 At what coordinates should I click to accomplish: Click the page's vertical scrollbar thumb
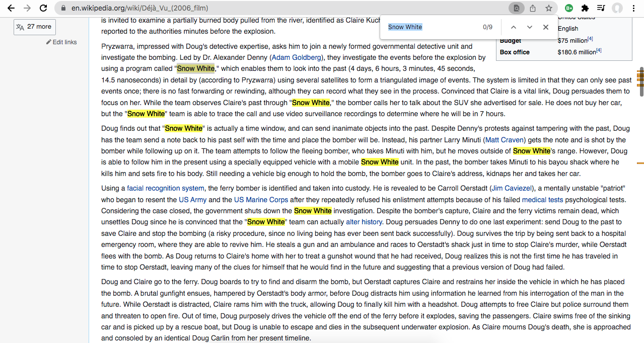(x=641, y=81)
